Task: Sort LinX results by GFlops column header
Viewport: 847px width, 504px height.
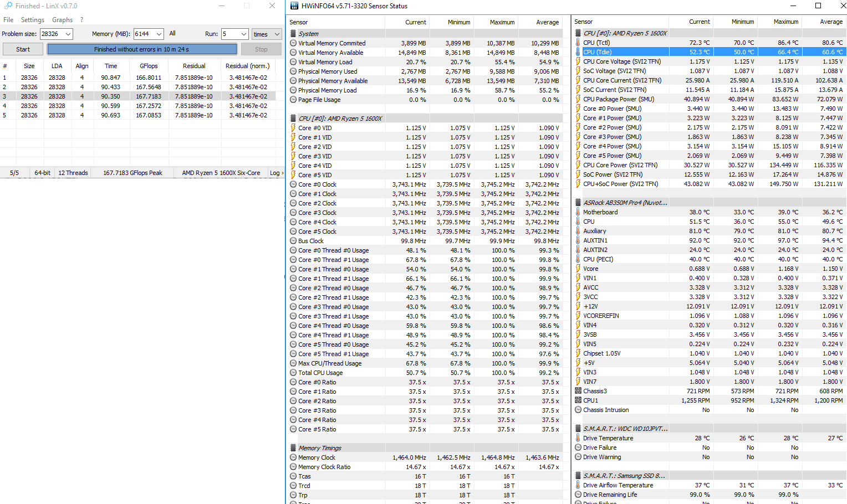Action: click(x=149, y=66)
